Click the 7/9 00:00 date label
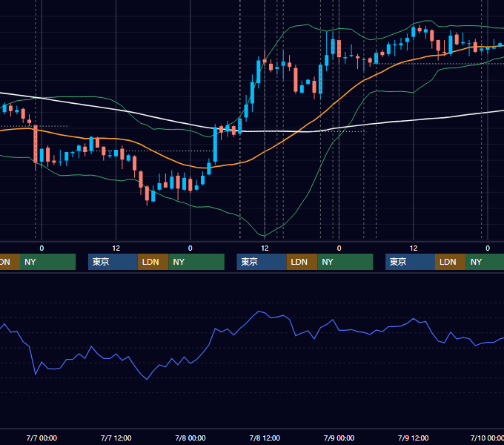The image size is (504, 445). [x=339, y=438]
